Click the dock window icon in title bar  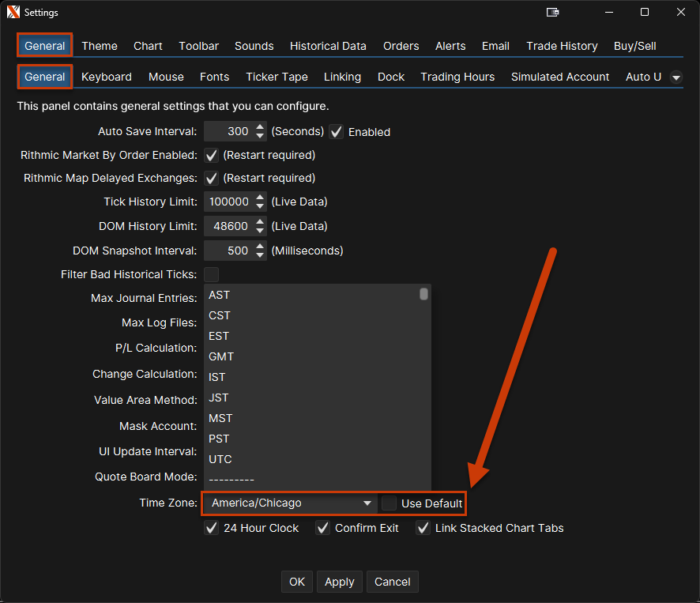(x=553, y=13)
